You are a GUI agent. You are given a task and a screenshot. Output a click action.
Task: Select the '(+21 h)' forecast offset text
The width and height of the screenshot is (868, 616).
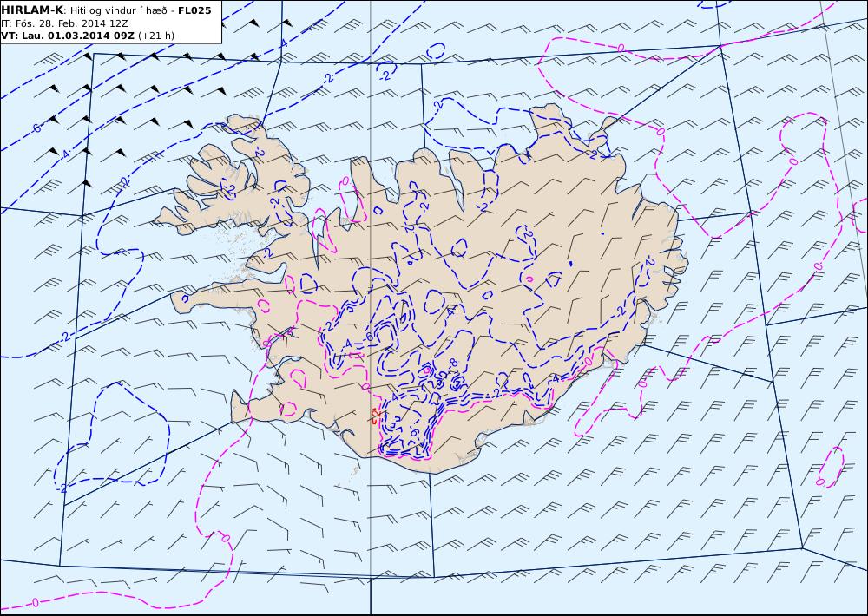(156, 36)
